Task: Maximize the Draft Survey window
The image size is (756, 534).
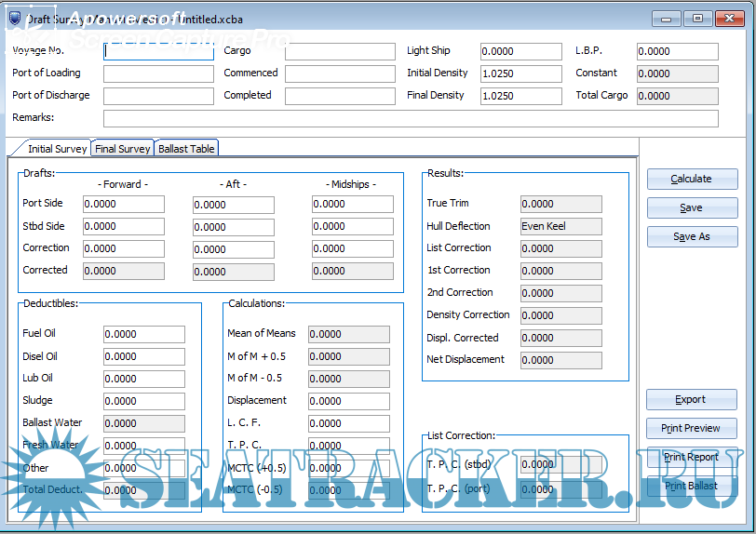Action: 698,19
